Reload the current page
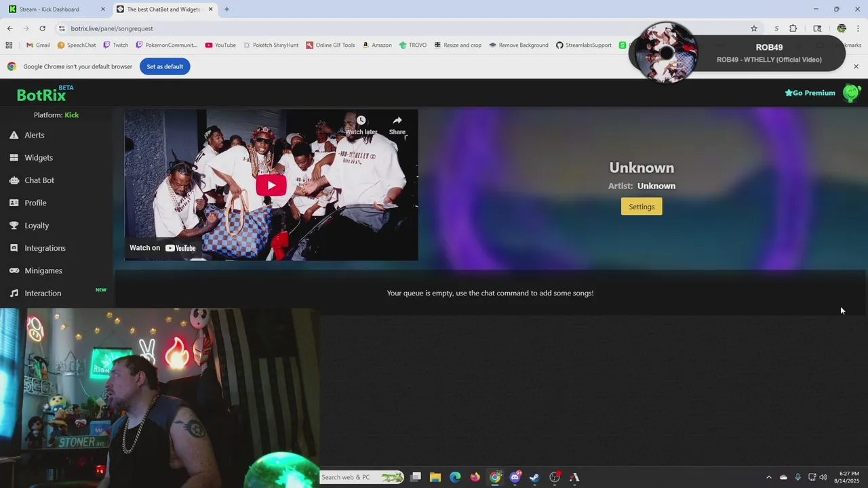The height and width of the screenshot is (488, 868). (42, 28)
